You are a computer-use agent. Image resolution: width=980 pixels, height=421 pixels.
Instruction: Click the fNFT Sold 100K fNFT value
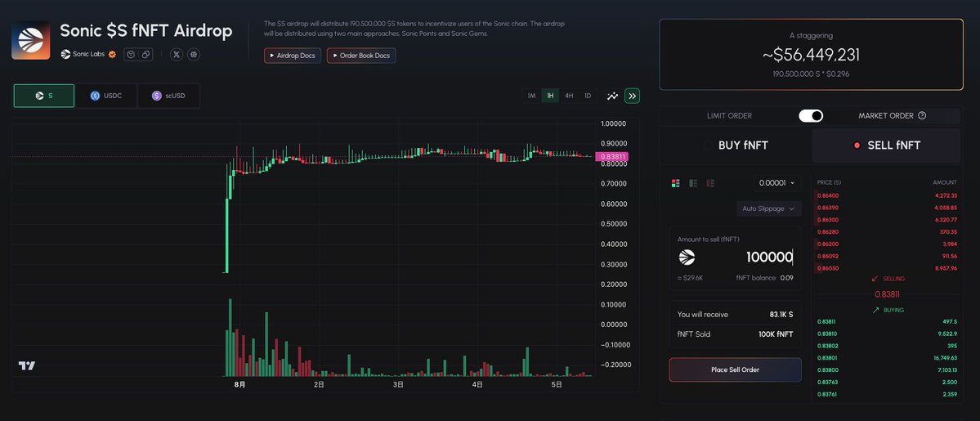coord(776,334)
